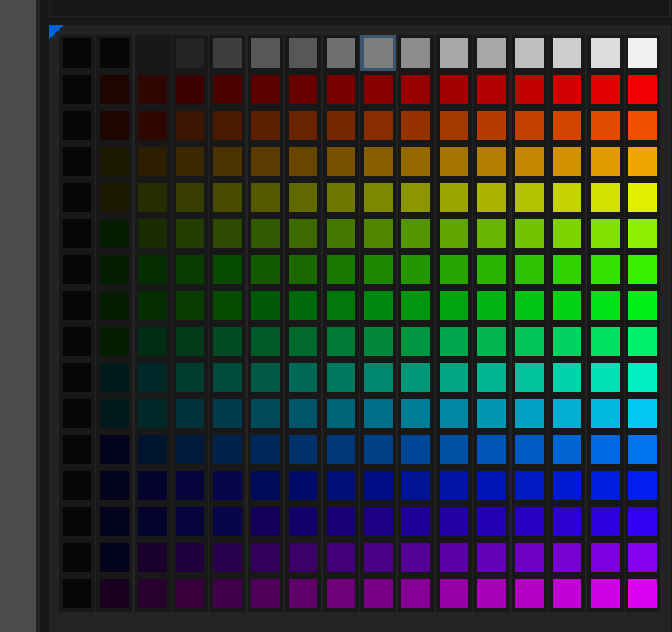Select the gray swatch right of the highlighted one

416,53
